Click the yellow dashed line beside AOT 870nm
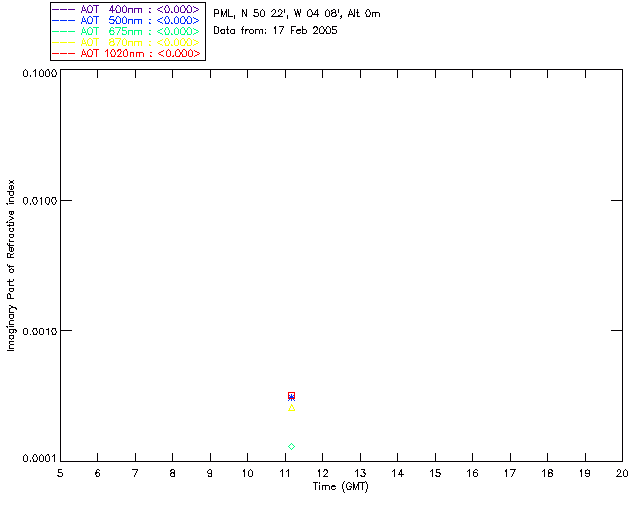640x512 pixels. 64,43
